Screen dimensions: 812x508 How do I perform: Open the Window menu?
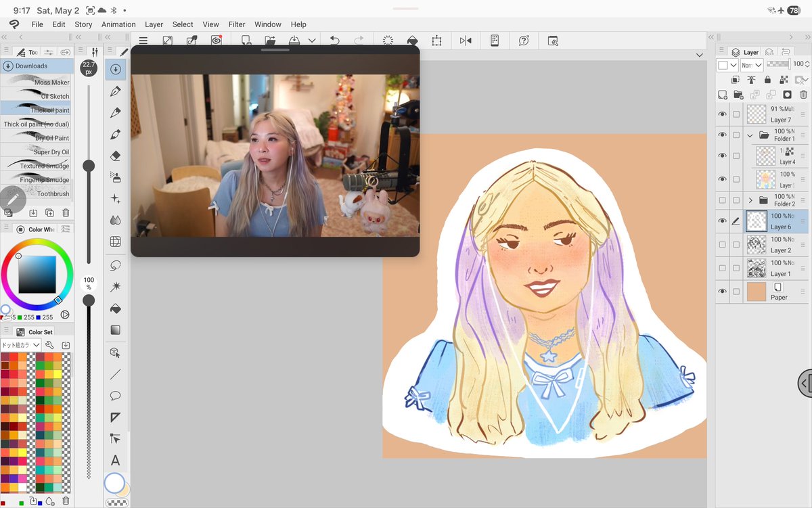click(x=268, y=24)
